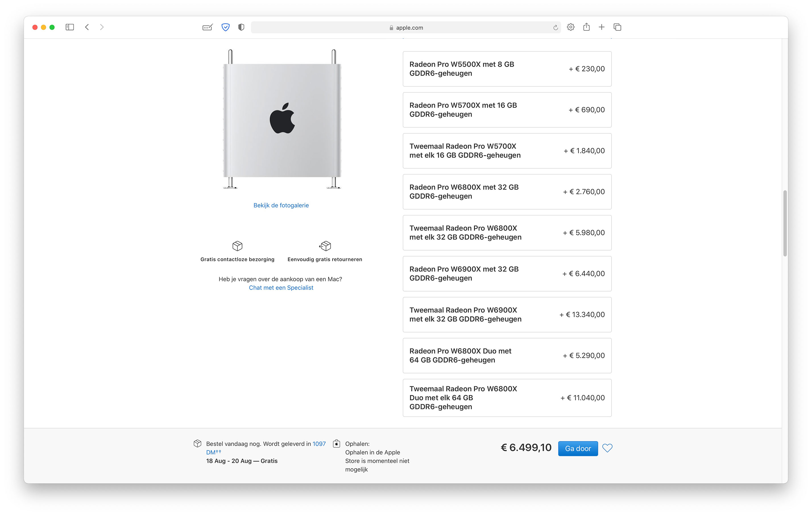The width and height of the screenshot is (812, 515).
Task: Open a new tab with plus icon
Action: (x=602, y=27)
